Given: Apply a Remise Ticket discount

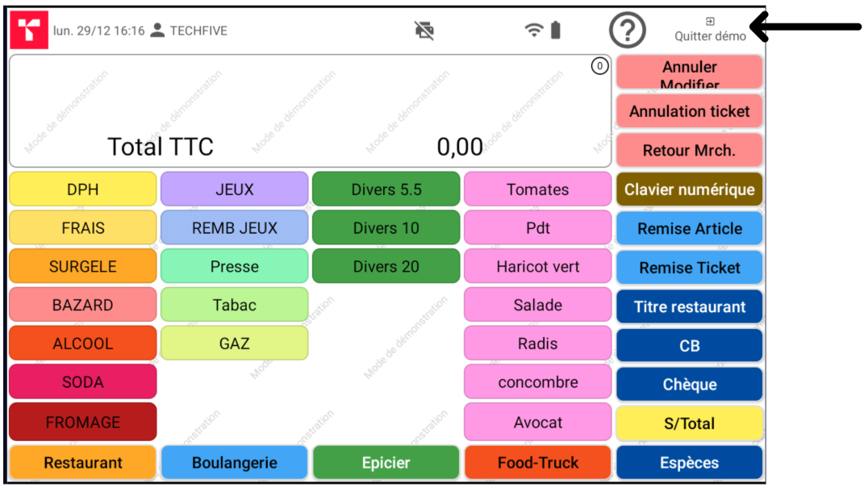Looking at the screenshot, I should coord(690,268).
